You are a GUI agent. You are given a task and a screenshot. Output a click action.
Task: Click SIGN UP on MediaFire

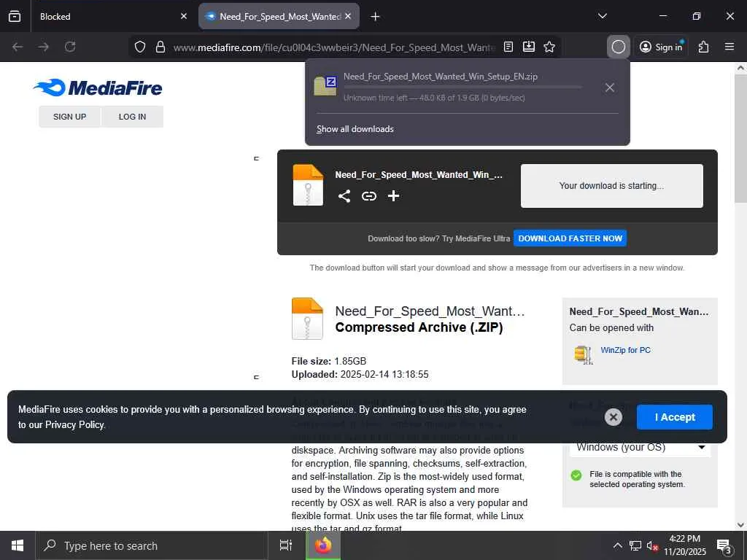point(69,117)
